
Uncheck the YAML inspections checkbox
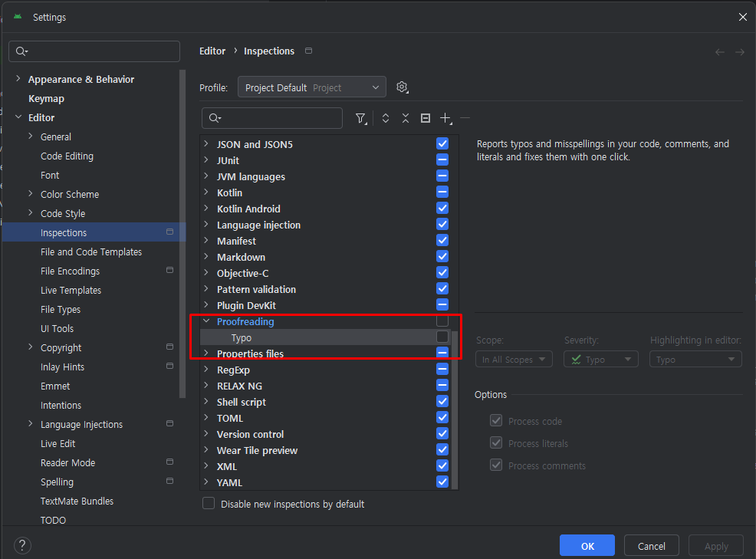click(x=442, y=482)
